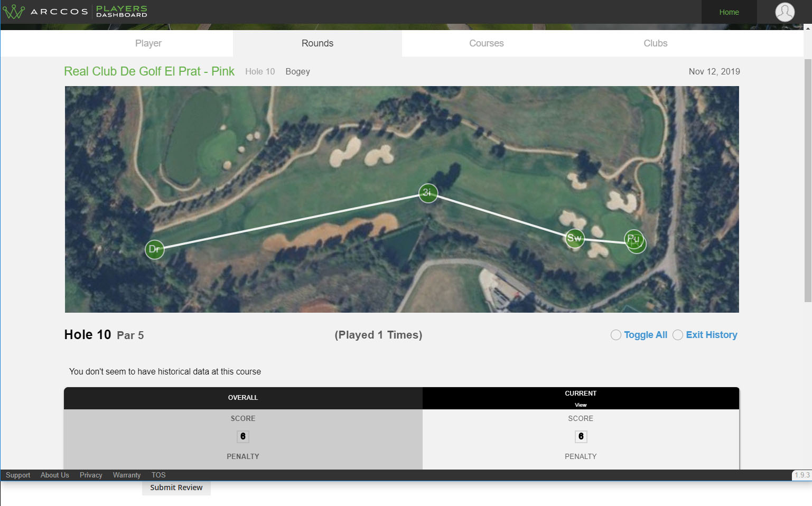Viewport: 812px width, 506px height.
Task: Open the Support footer link
Action: pos(18,475)
